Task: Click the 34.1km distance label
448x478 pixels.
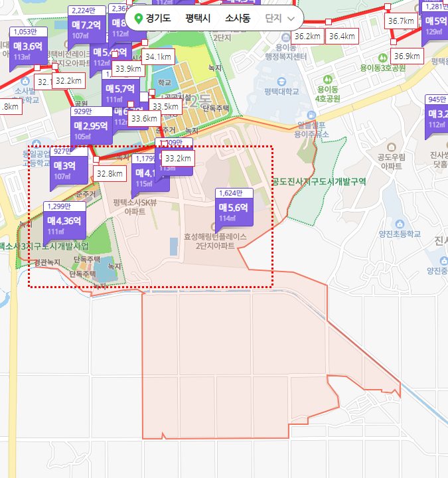Action: coord(158,56)
